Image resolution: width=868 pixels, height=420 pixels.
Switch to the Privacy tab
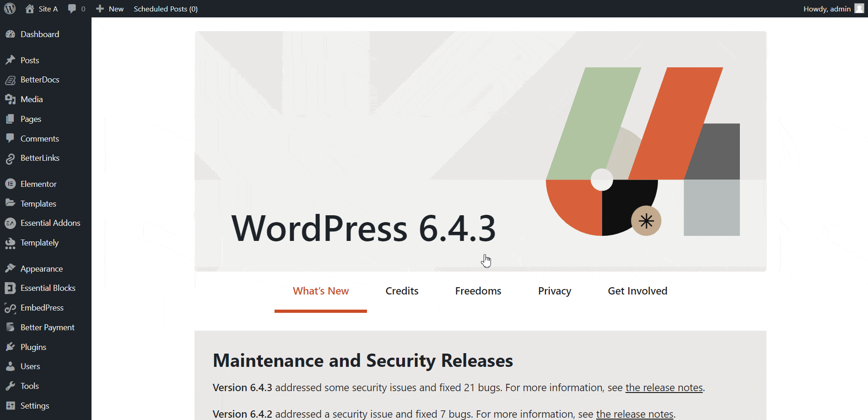tap(554, 291)
